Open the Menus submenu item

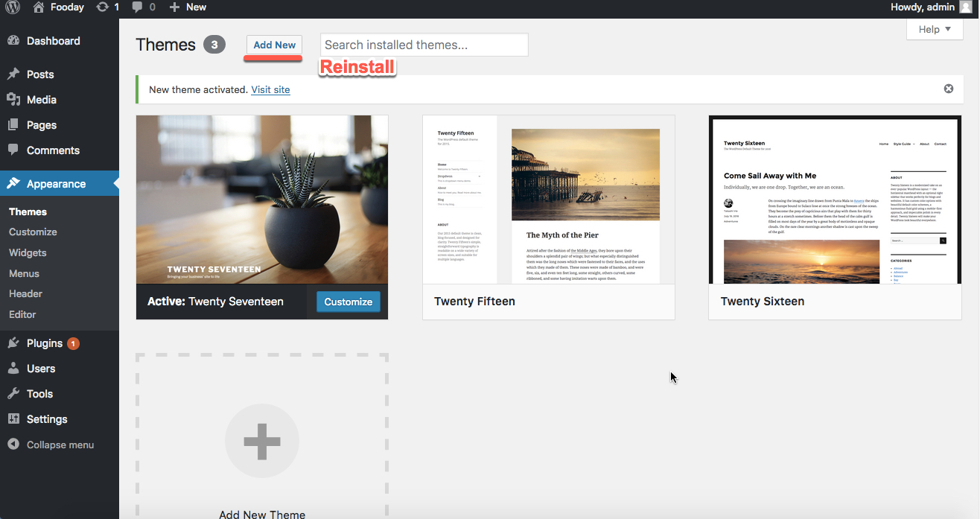(x=24, y=273)
